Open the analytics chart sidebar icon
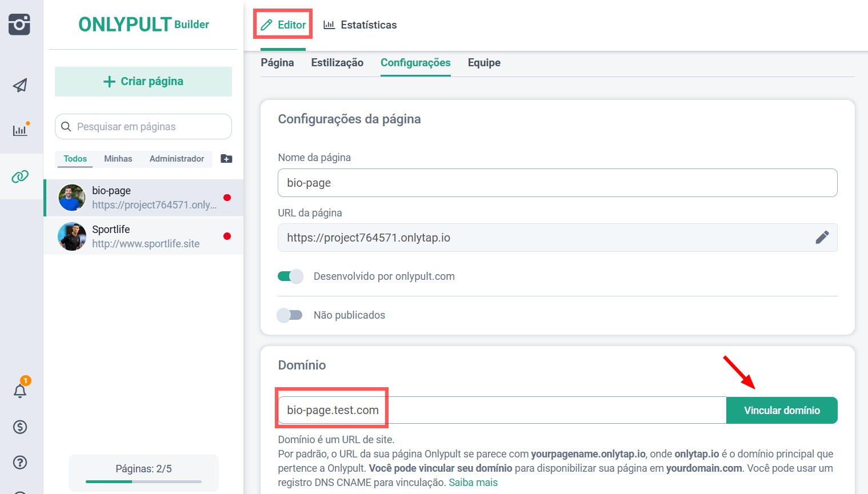Viewport: 868px width, 494px height. [x=20, y=130]
